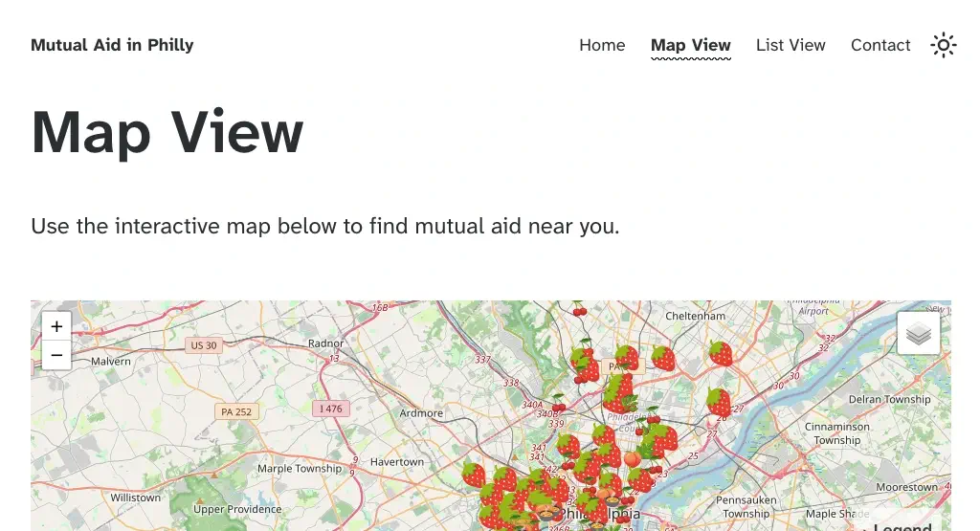This screenshot has width=980, height=531.
Task: Open the Home page
Action: click(602, 46)
